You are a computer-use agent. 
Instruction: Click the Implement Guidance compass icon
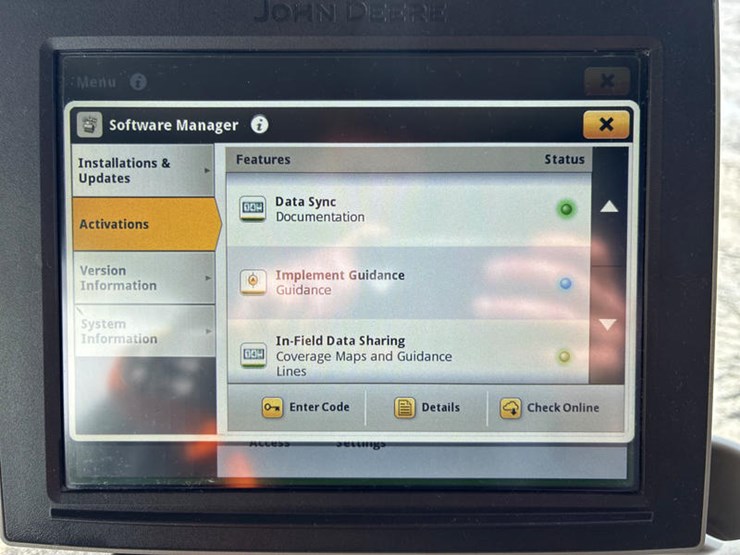tap(253, 282)
